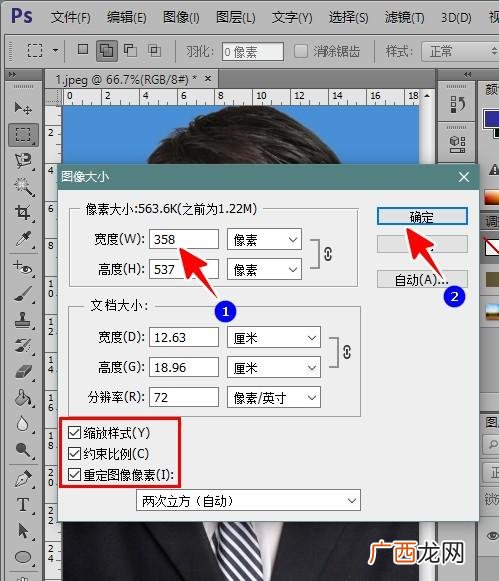This screenshot has width=499, height=581.
Task: Toggle Constrain Proportions checkbox (约束比例)
Action: 74,454
